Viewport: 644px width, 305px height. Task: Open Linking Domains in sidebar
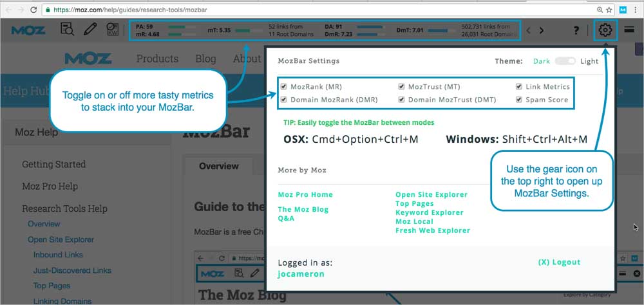point(62,301)
